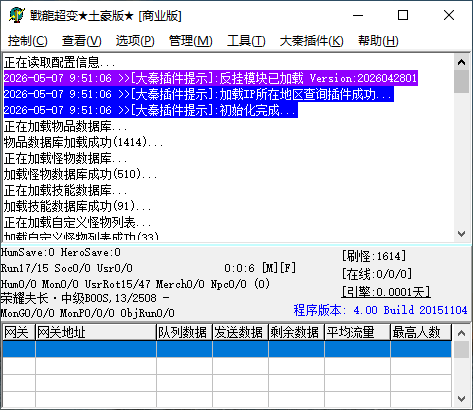The image size is (473, 410).
Task: Open the 查看(V) menu
Action: point(82,41)
